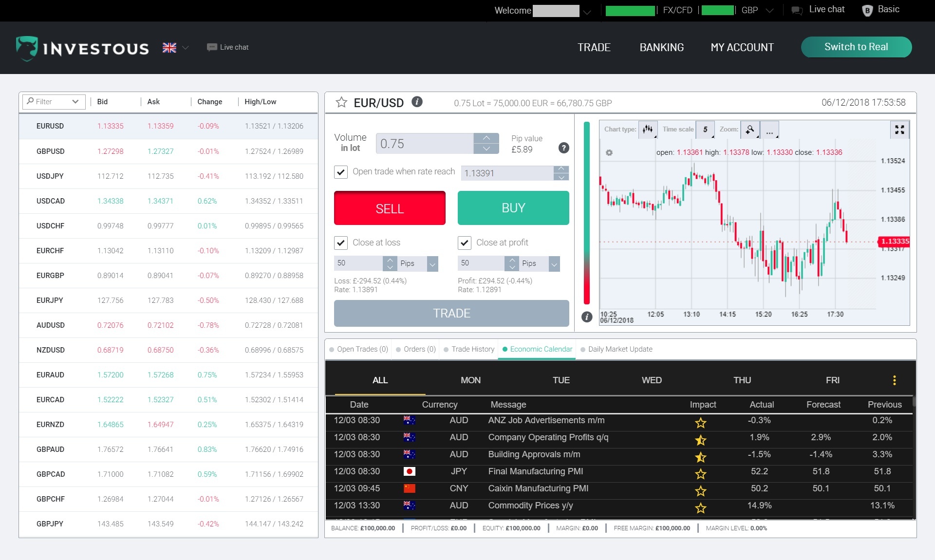Open calendar three-dot options menu
Screen dimensions: 935x560
click(894, 380)
